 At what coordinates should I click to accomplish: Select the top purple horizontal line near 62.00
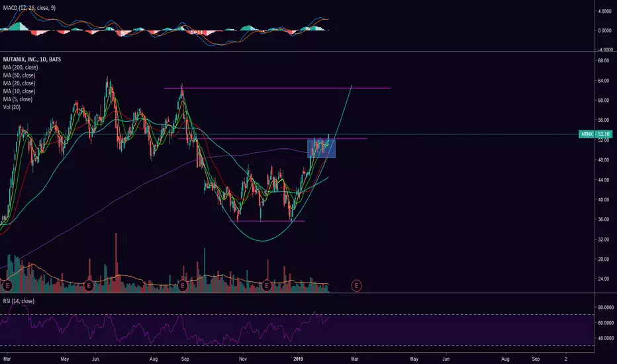pos(277,88)
